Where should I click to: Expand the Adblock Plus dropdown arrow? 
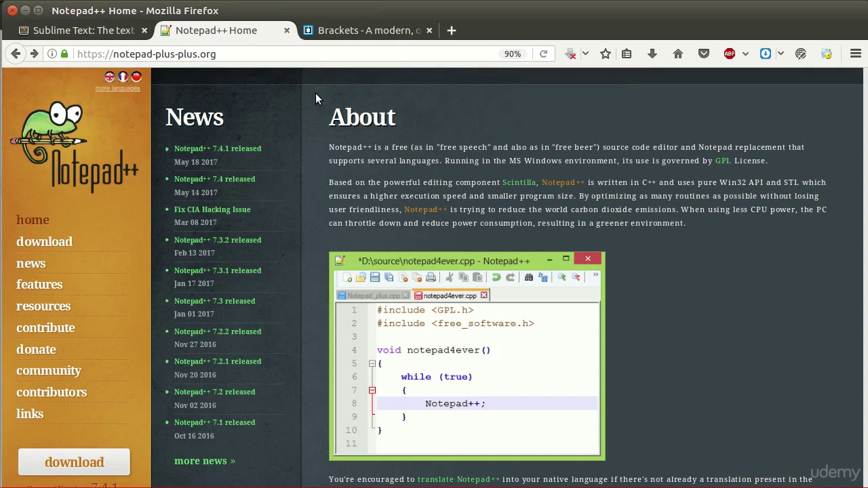click(745, 54)
